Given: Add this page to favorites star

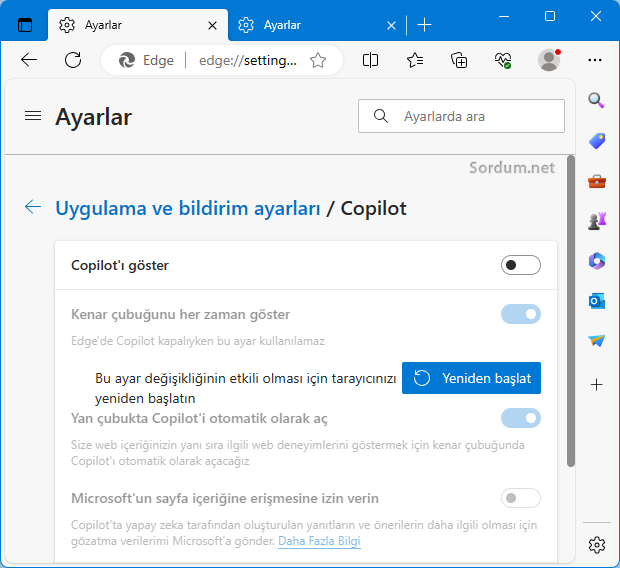Looking at the screenshot, I should point(318,61).
